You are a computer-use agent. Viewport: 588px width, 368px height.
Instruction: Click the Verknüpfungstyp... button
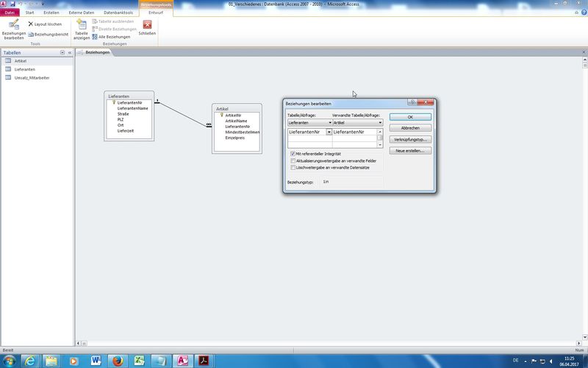[x=410, y=139]
